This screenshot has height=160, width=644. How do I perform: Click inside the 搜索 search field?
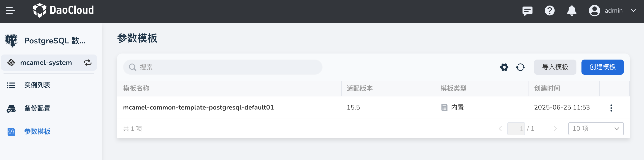pos(222,67)
